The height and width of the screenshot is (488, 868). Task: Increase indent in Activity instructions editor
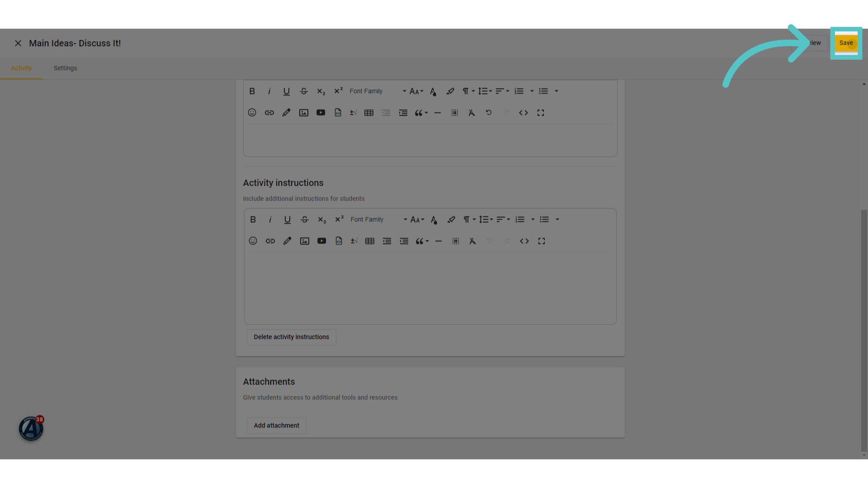[404, 241]
